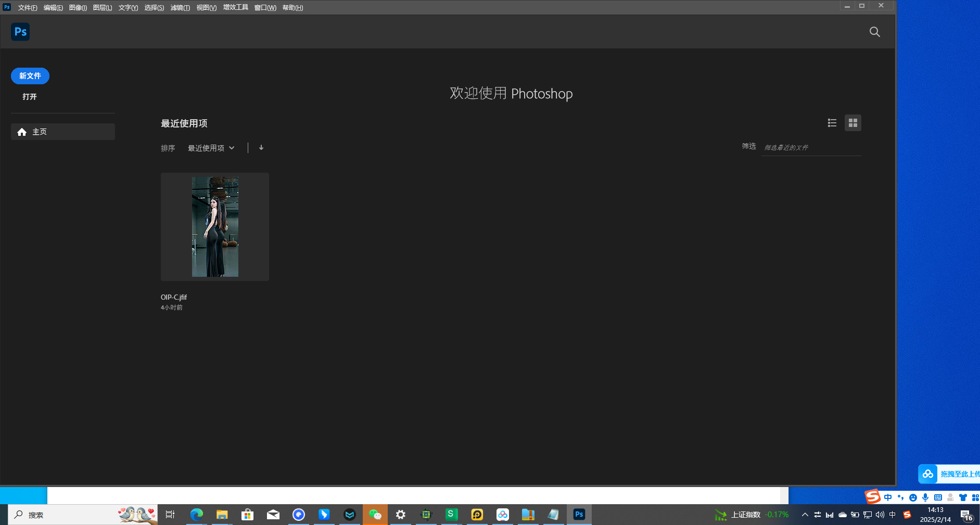Open the 帮助(H) menu

(292, 8)
